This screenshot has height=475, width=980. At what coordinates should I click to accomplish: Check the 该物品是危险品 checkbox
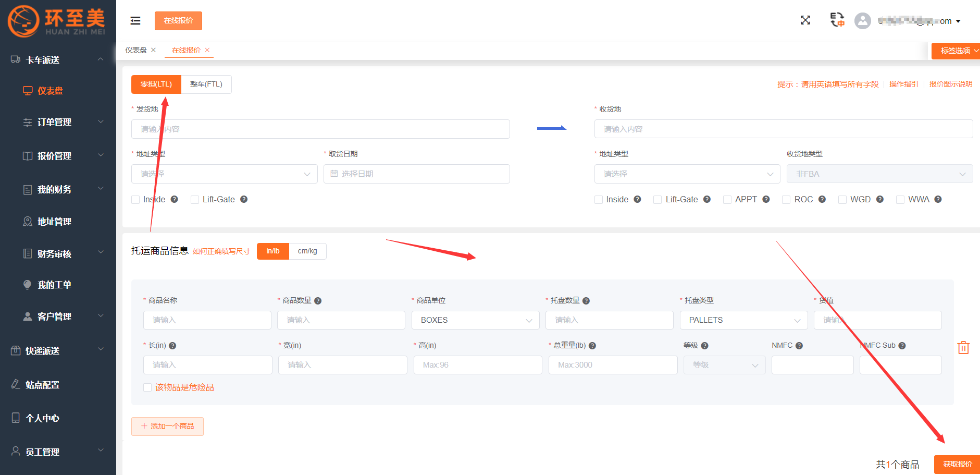(147, 387)
